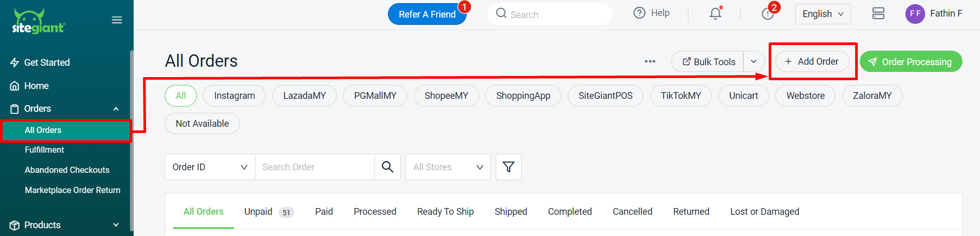The image size is (980, 236).
Task: Click the alert clock icon with badge
Action: tap(768, 13)
